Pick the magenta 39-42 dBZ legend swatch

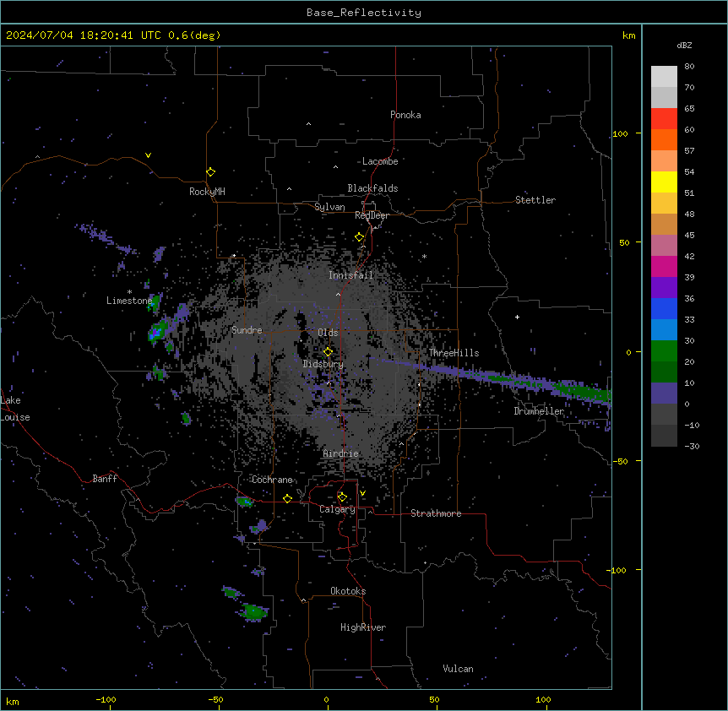coord(664,266)
